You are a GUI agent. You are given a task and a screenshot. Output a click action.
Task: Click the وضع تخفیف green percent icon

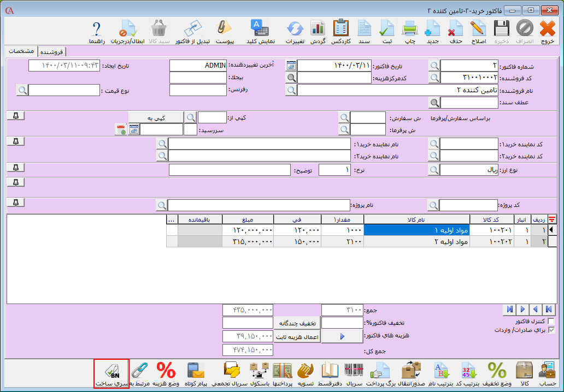coord(497,373)
